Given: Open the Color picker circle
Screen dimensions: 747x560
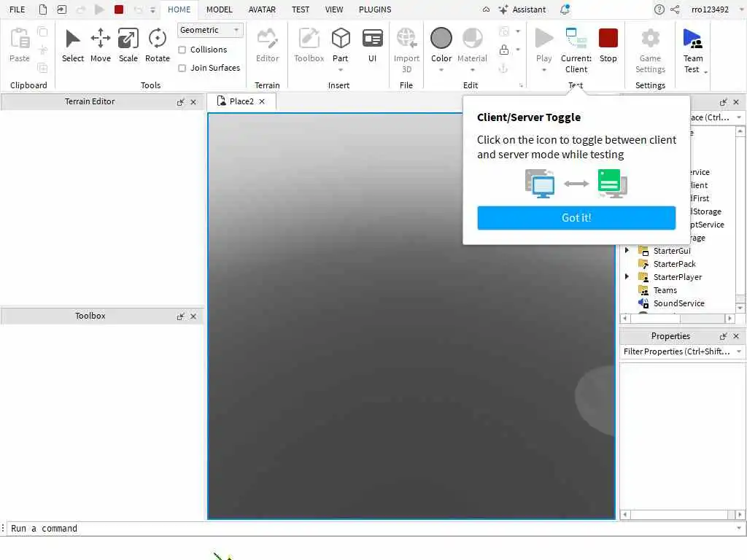Looking at the screenshot, I should [441, 38].
